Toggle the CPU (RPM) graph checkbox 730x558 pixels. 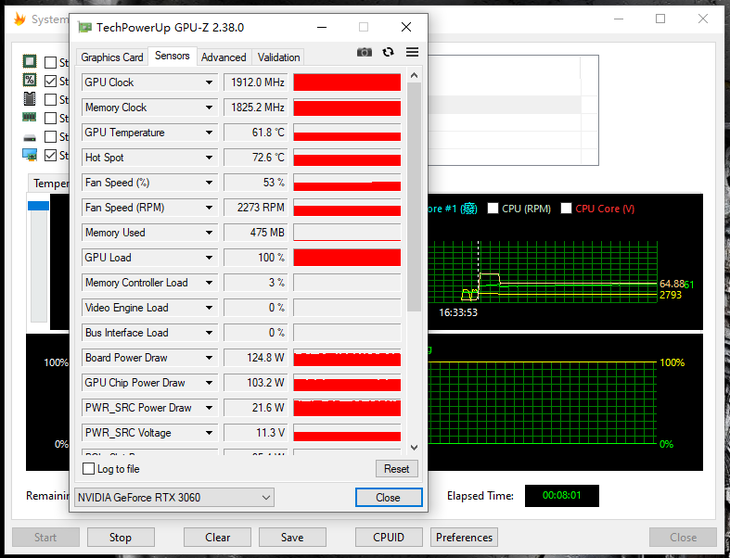point(492,208)
